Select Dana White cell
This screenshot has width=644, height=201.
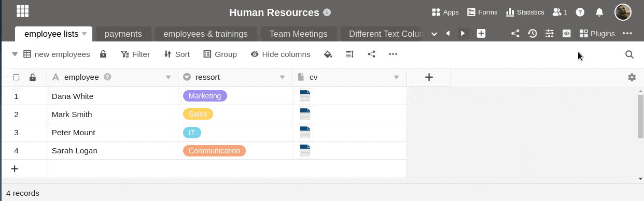pos(113,96)
